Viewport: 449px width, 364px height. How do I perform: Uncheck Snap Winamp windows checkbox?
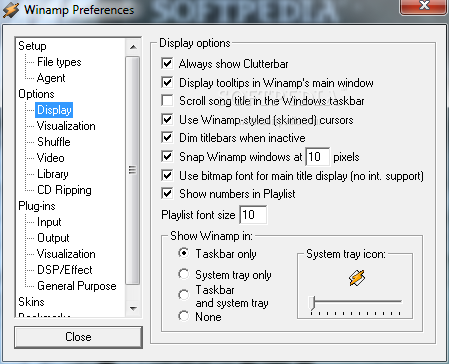(x=167, y=157)
